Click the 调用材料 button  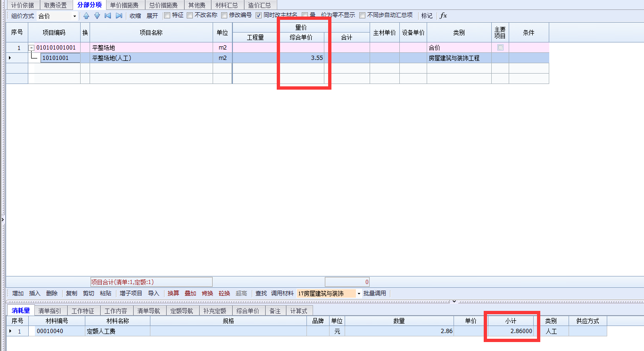point(282,293)
